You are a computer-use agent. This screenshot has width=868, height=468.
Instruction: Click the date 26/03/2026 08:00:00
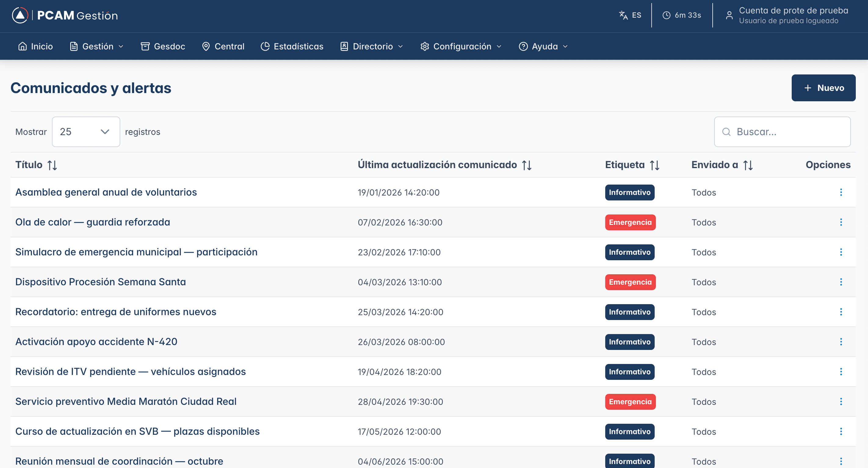(401, 342)
